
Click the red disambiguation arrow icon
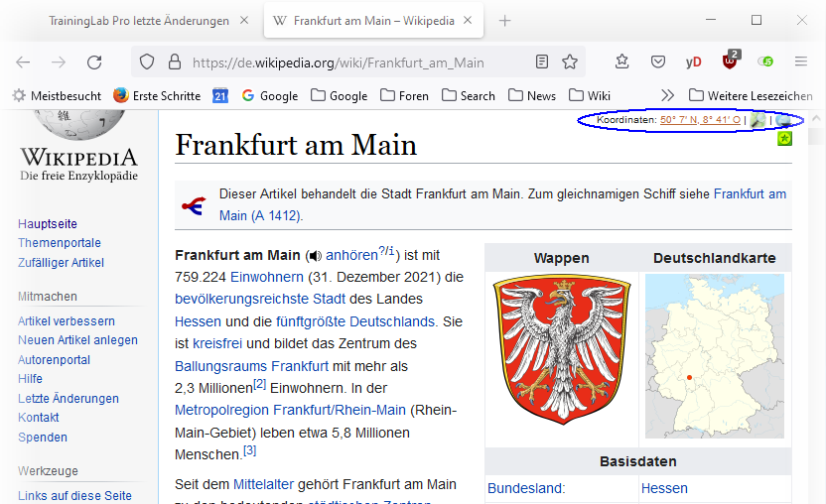194,205
